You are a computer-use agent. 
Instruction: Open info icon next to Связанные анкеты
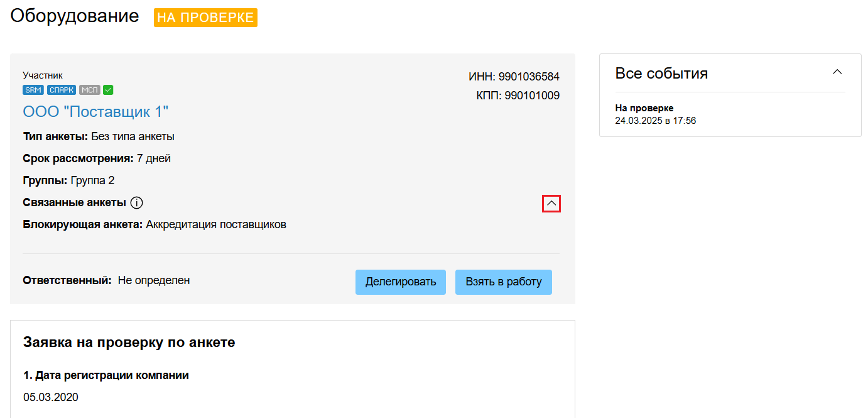(x=137, y=202)
